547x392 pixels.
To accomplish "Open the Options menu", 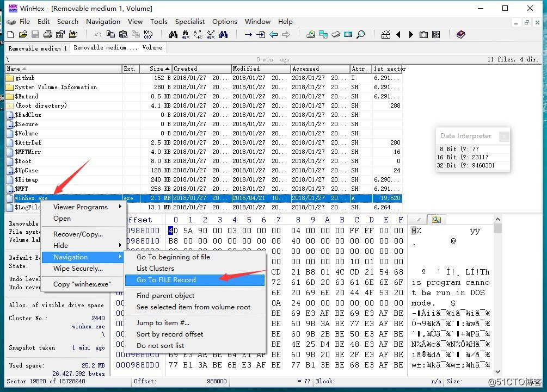I will click(x=224, y=22).
